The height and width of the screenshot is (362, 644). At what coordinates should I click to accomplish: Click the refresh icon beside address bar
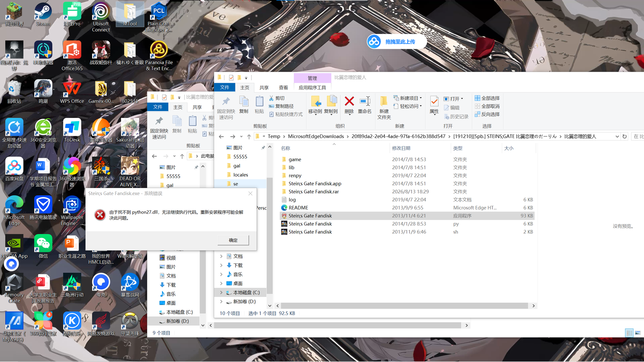625,136
